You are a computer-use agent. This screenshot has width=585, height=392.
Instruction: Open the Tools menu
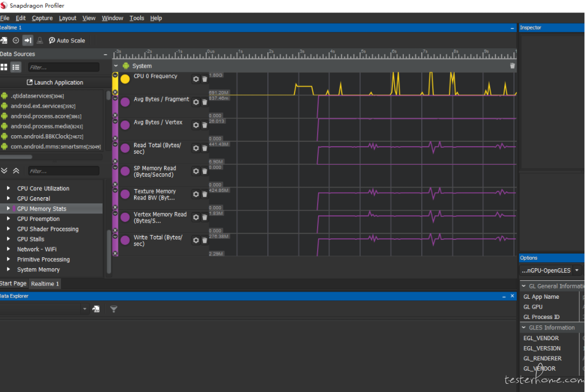(136, 18)
